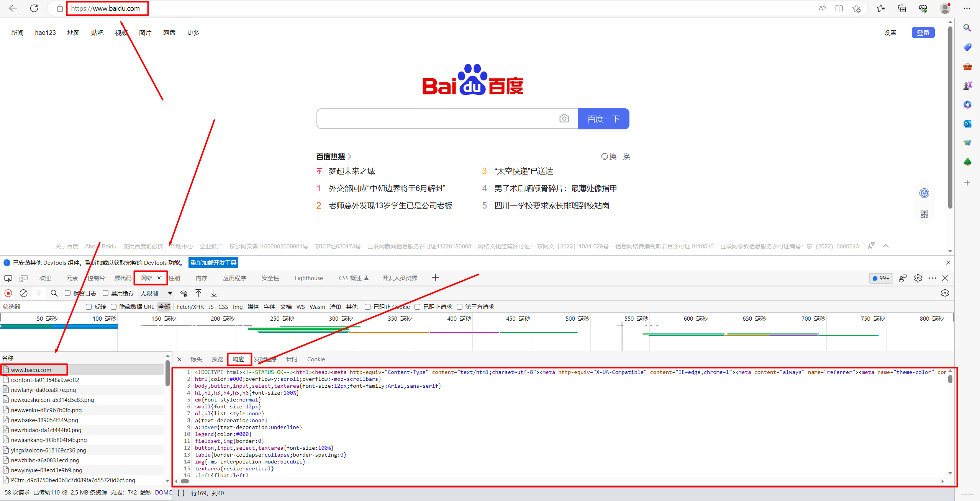Open the sidebar tools briefcase icon
The width and height of the screenshot is (980, 501).
pos(967,66)
